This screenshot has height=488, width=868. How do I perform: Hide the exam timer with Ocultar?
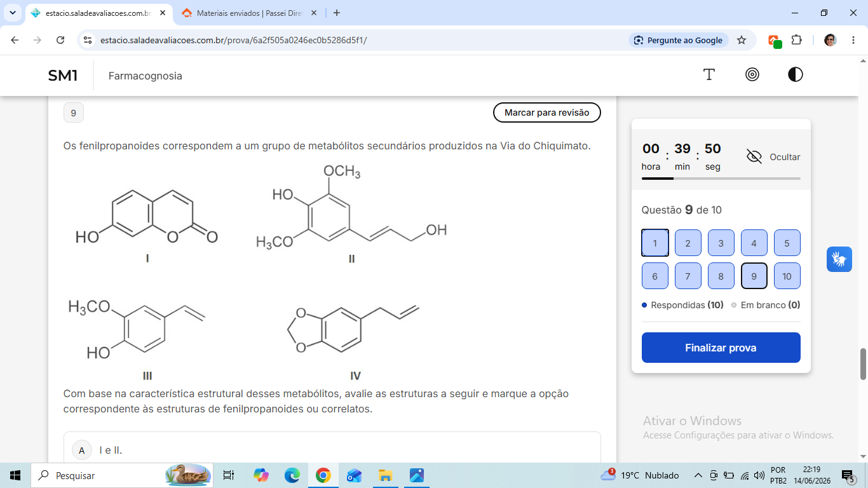tap(773, 157)
